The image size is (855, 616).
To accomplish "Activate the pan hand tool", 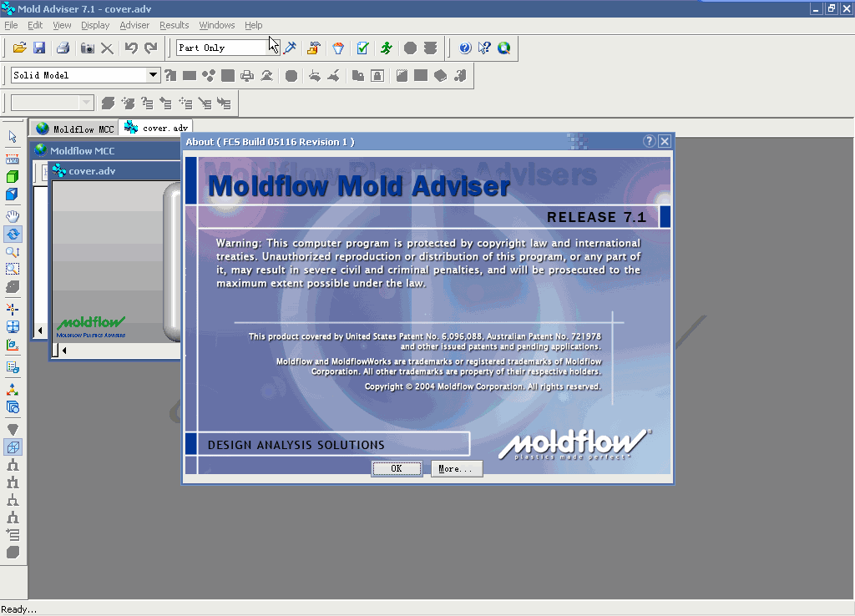I will [13, 216].
